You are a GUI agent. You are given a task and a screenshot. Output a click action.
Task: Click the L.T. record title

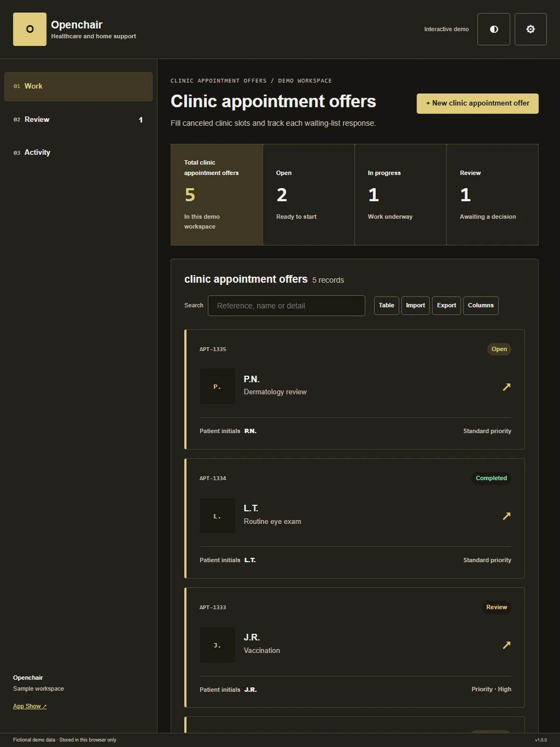coord(251,508)
